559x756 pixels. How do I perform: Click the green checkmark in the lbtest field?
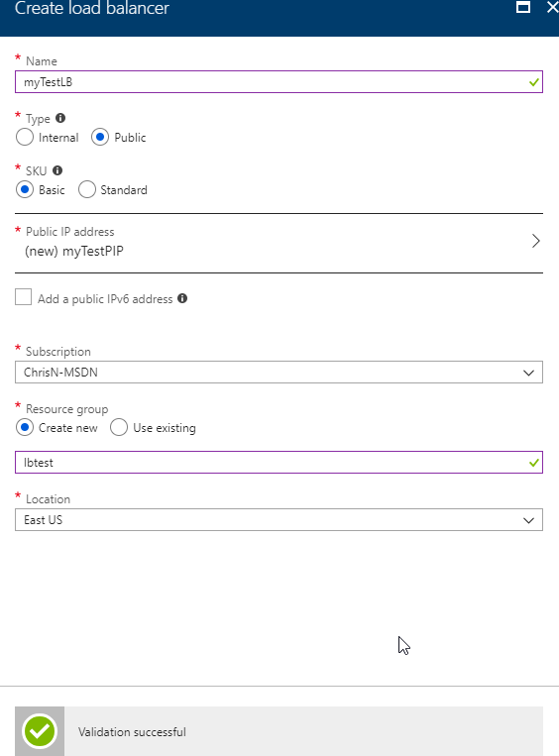533,463
